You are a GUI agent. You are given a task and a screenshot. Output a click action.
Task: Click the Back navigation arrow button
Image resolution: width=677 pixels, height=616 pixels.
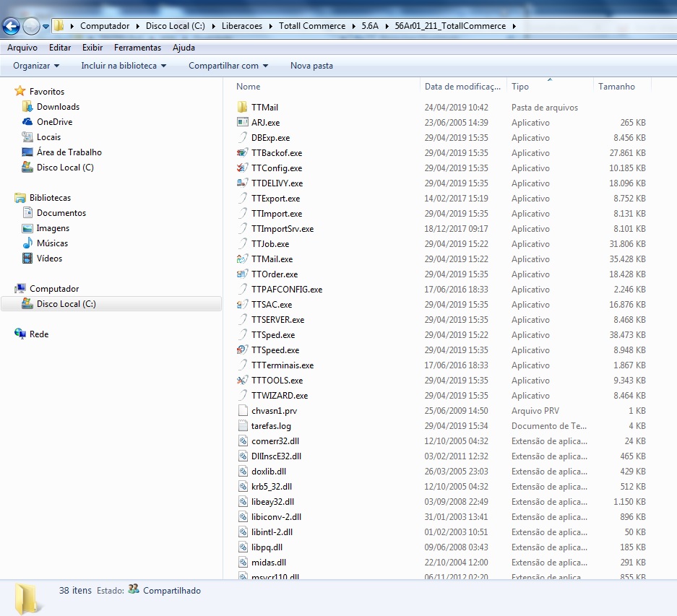12,26
